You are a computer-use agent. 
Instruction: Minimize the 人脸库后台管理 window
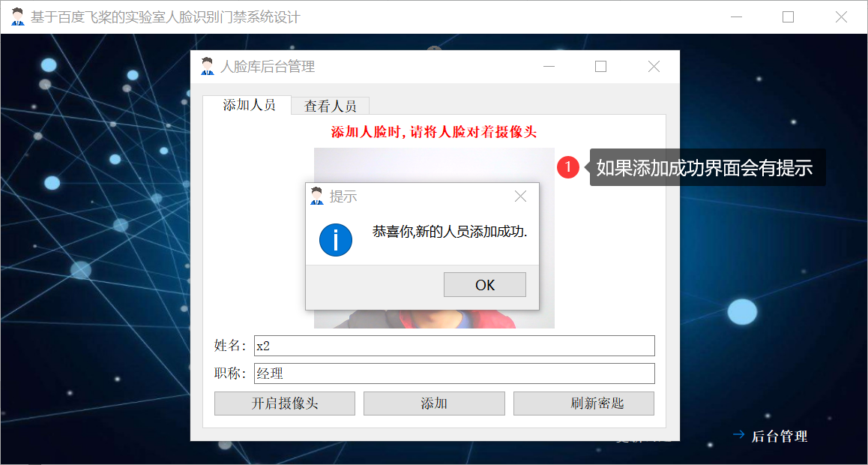pyautogui.click(x=549, y=67)
